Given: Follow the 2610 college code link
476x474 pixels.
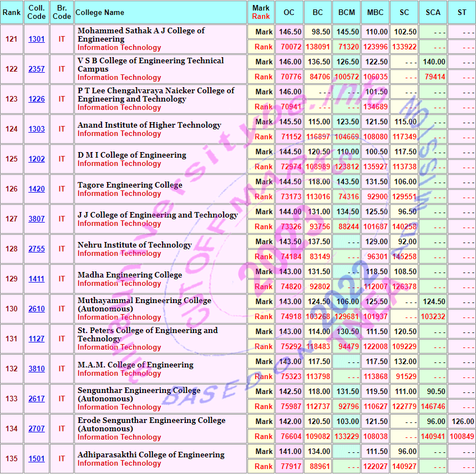Looking at the screenshot, I should tap(37, 309).
